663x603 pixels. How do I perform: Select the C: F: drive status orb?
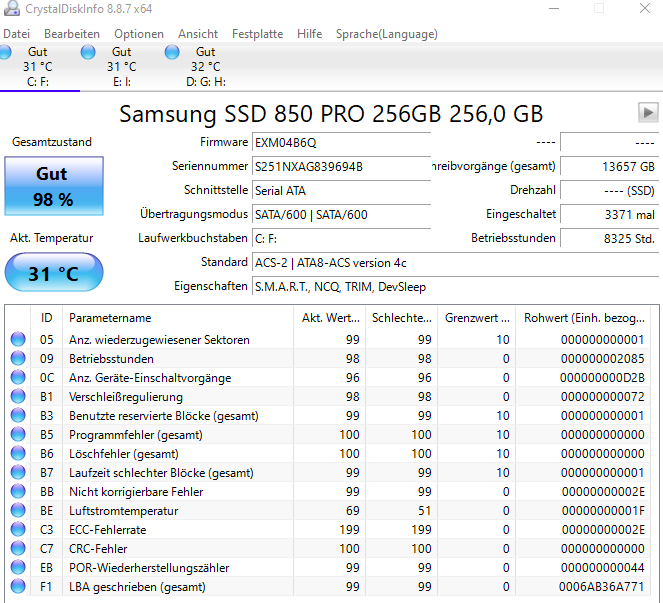pyautogui.click(x=5, y=52)
